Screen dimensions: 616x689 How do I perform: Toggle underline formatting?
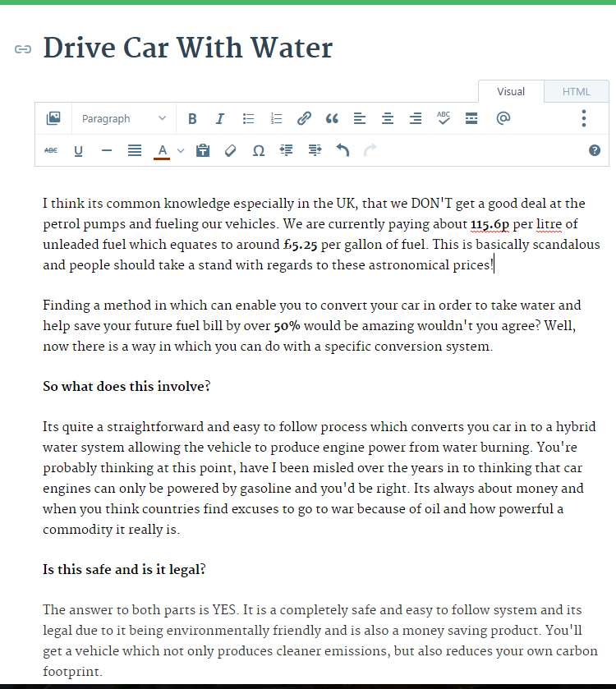(x=79, y=150)
